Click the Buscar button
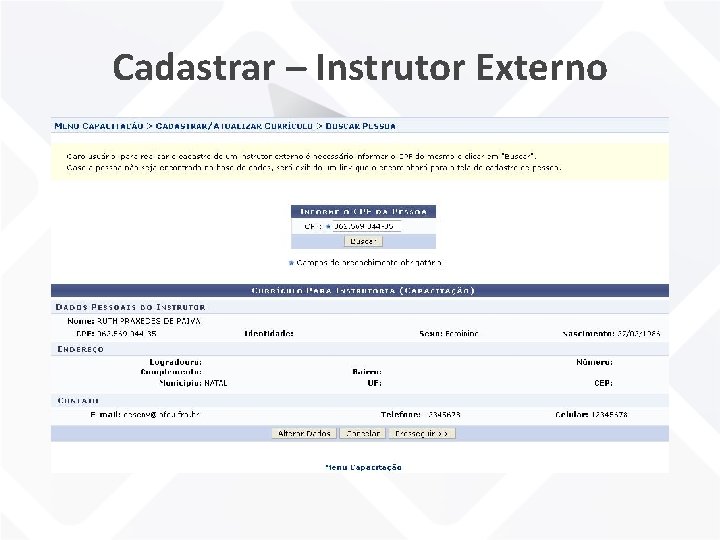720x540 pixels. click(363, 241)
